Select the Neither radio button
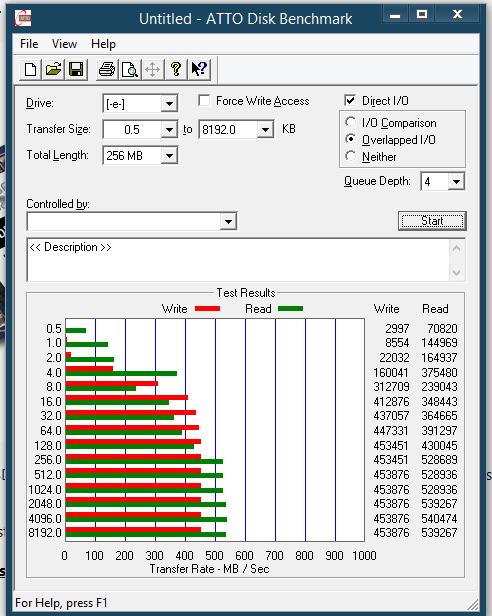This screenshot has width=492, height=616. [351, 156]
